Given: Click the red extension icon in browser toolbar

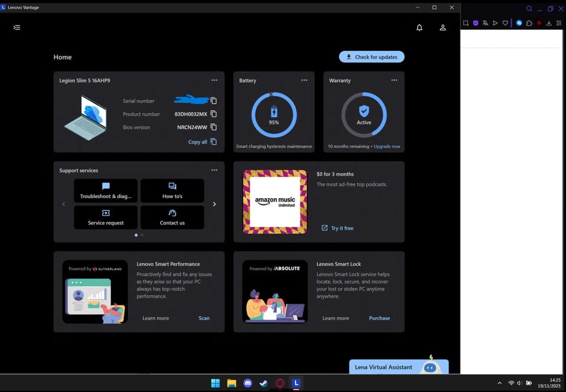Looking at the screenshot, I should [x=539, y=23].
